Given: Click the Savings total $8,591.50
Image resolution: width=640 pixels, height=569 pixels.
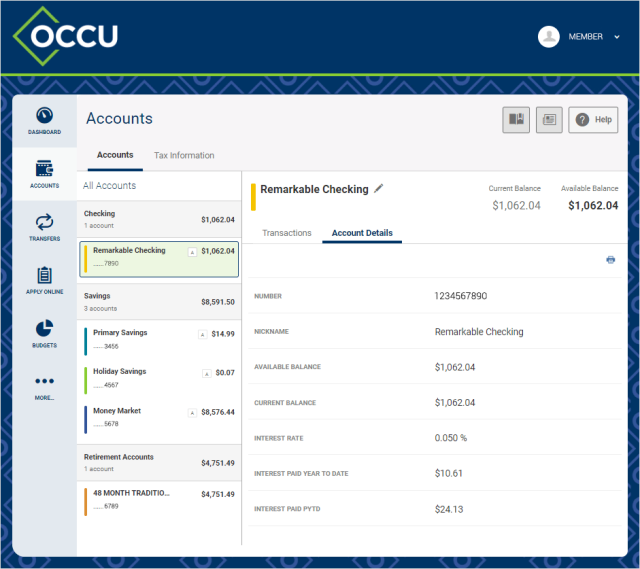Looking at the screenshot, I should [x=218, y=302].
